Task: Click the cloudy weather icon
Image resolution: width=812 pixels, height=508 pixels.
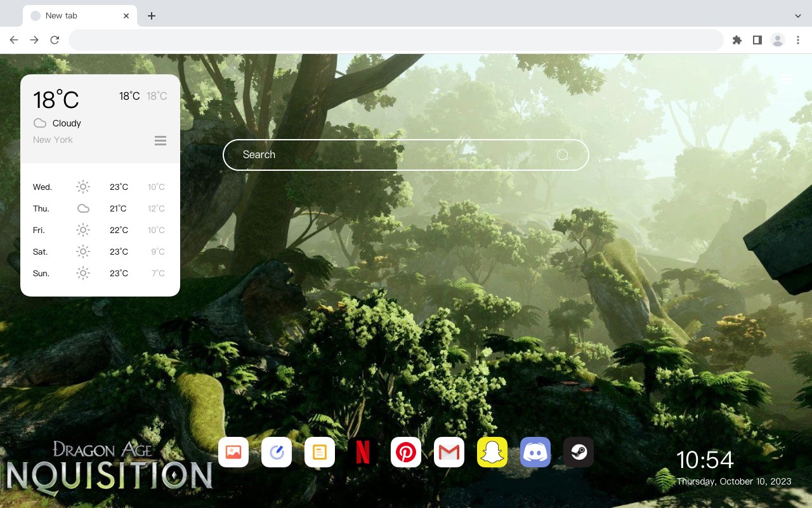Action: coord(40,123)
